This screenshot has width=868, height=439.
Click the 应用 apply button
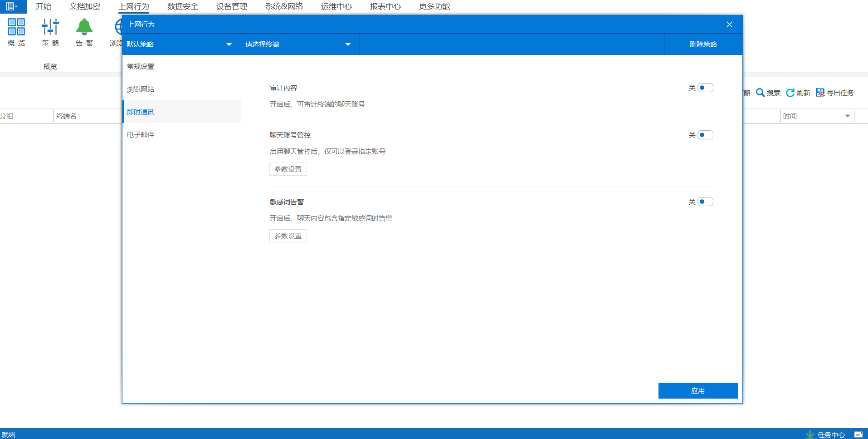pos(697,390)
